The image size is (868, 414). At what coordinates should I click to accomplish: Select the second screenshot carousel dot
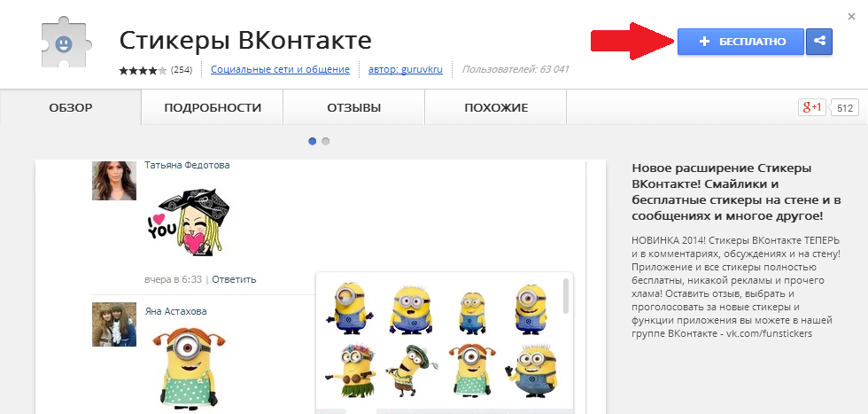tap(326, 141)
